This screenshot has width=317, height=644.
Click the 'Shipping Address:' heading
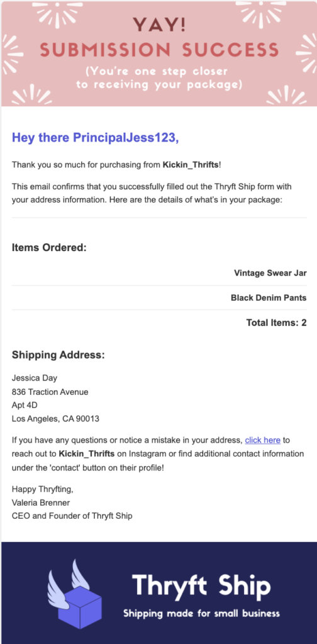[x=58, y=355]
